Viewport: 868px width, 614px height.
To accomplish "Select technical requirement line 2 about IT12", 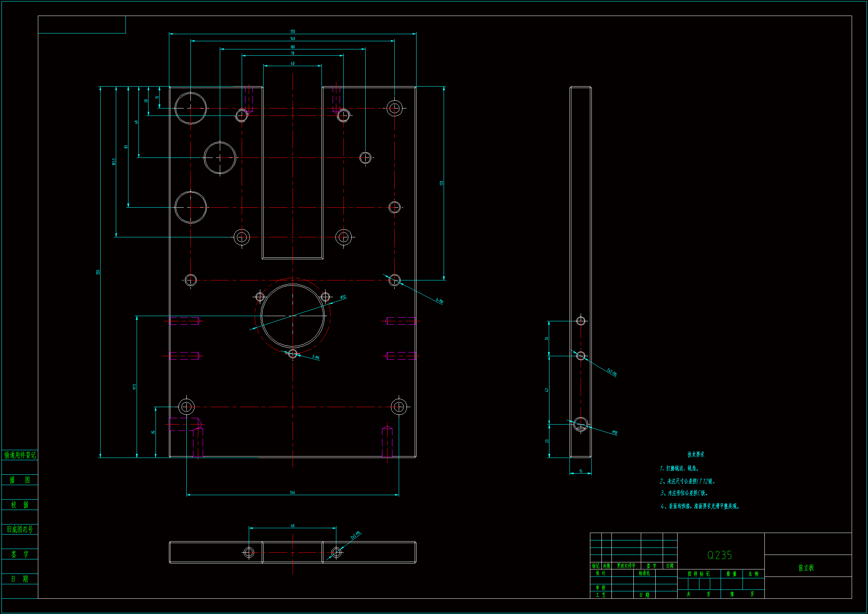I will (687, 481).
